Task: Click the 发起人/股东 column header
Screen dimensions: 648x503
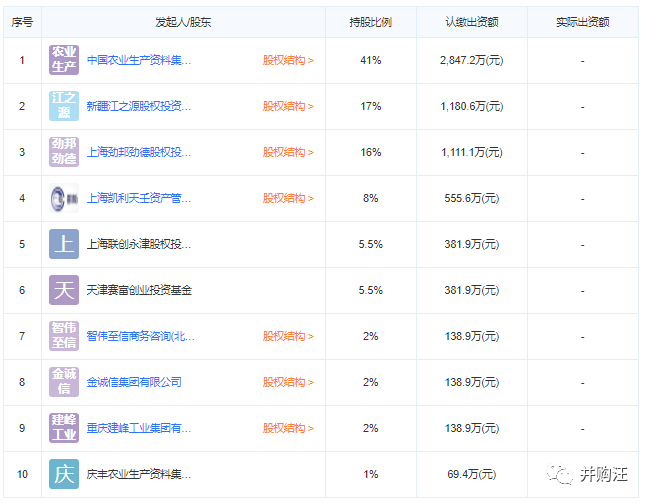Action: click(x=183, y=22)
